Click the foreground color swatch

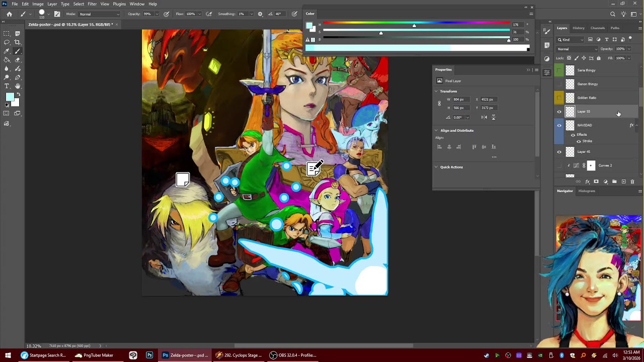[10, 97]
